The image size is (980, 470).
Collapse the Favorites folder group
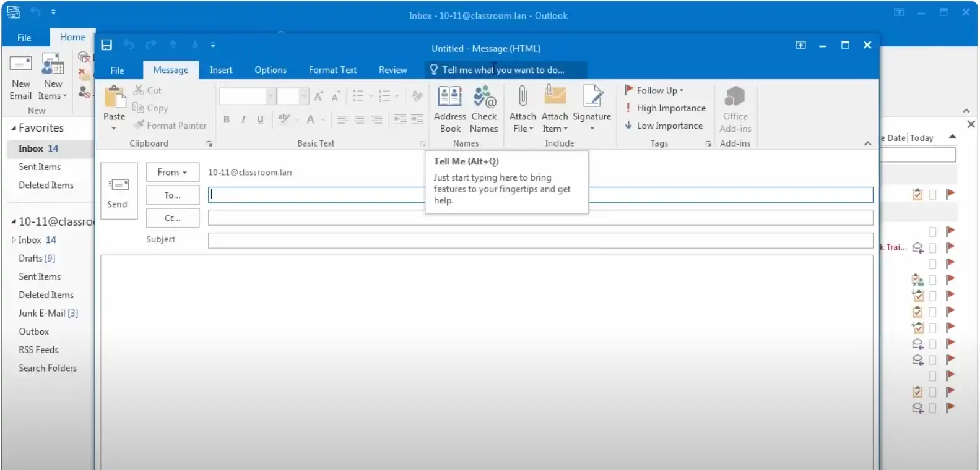pyautogui.click(x=14, y=128)
